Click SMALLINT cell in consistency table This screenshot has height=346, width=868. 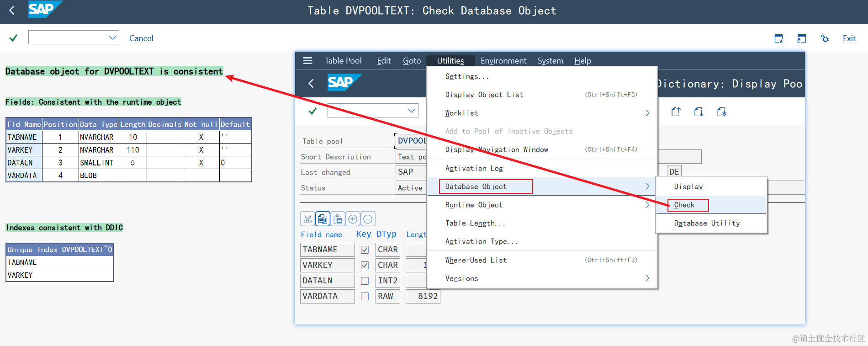(x=99, y=163)
